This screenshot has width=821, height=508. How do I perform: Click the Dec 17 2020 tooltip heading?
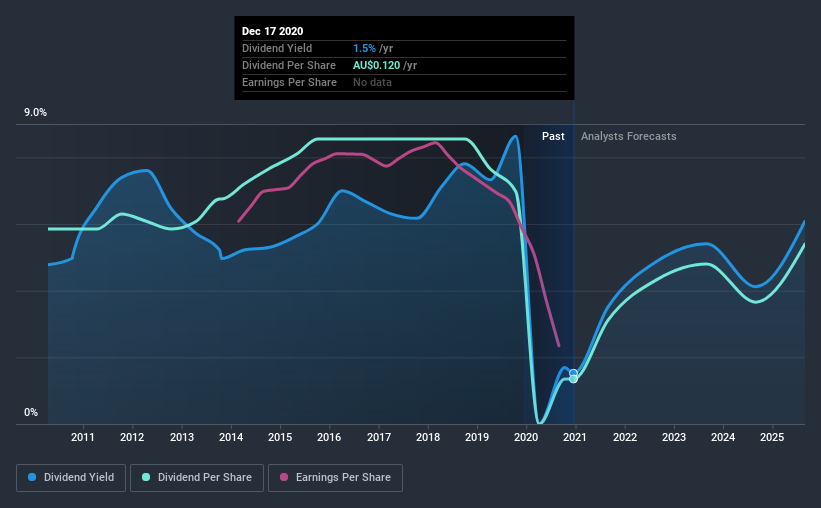[x=272, y=31]
